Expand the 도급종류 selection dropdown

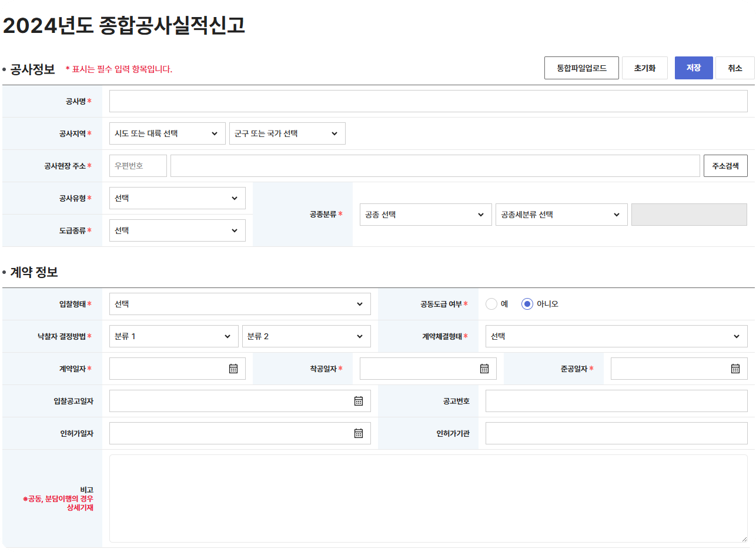177,230
